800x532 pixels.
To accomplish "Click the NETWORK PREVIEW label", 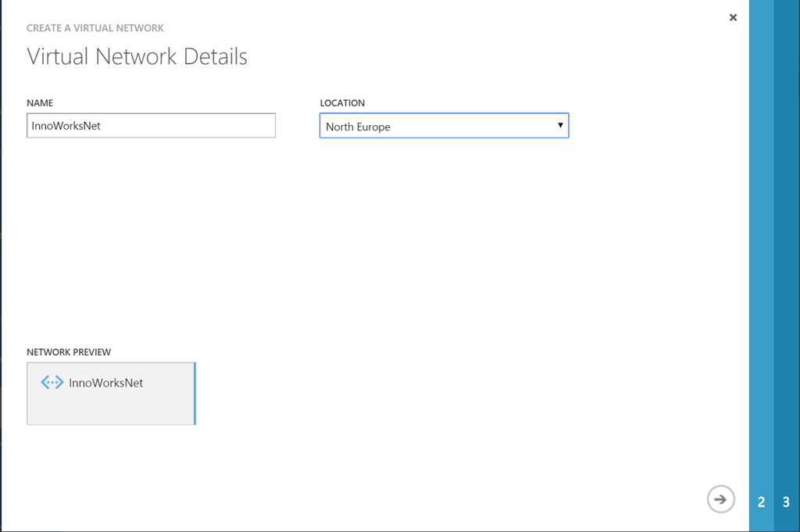I will (69, 352).
